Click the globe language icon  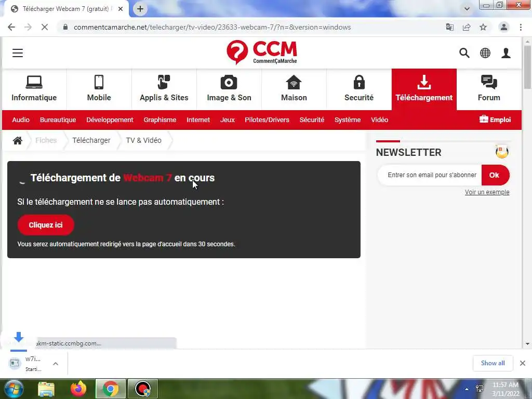[x=485, y=53]
